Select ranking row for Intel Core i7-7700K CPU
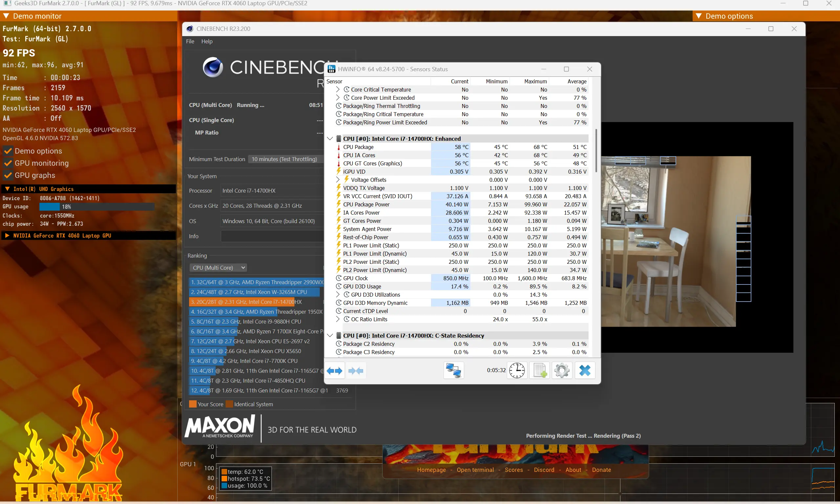Screen dimensions: 840x504 (x=256, y=361)
